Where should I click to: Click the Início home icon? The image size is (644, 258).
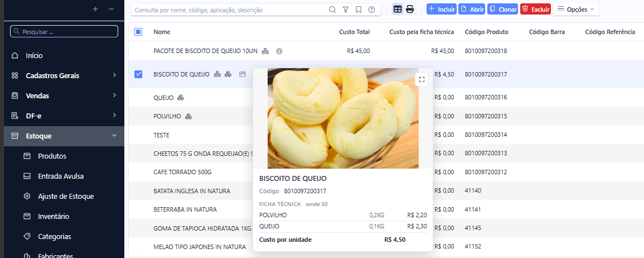15,55
